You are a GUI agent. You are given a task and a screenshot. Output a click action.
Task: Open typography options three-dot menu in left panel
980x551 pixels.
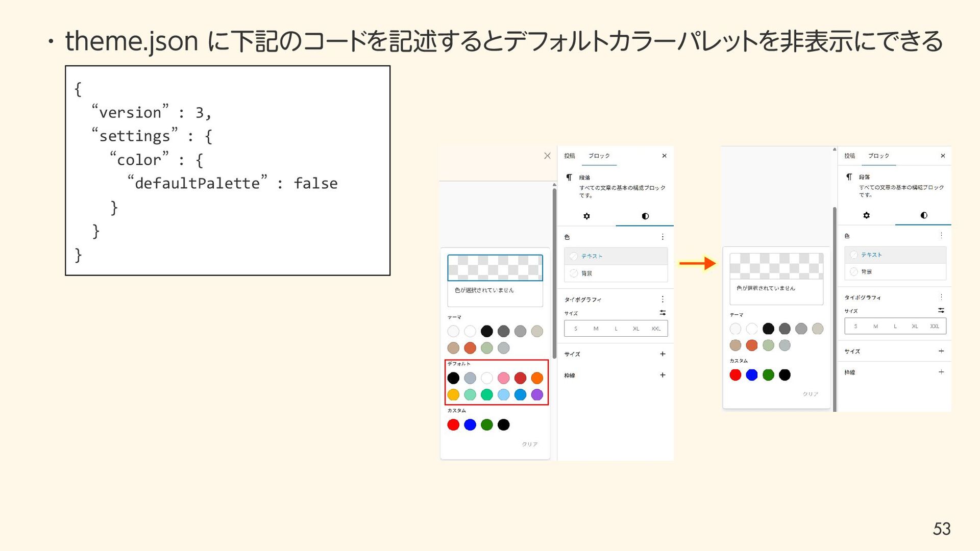(663, 299)
